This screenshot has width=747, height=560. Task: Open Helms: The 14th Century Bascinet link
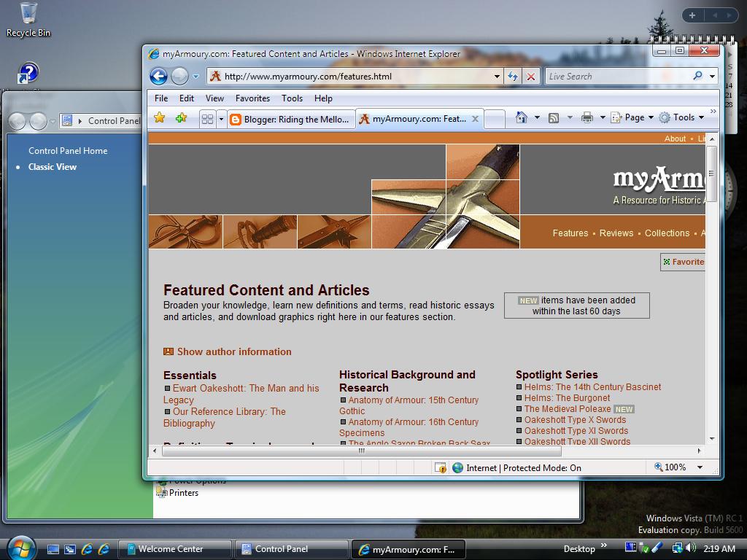coord(592,386)
